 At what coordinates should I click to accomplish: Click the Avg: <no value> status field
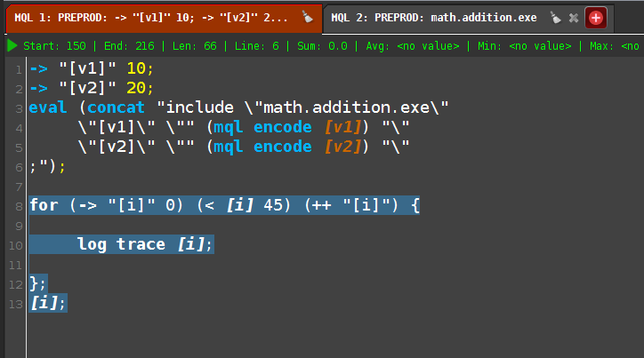[x=413, y=46]
